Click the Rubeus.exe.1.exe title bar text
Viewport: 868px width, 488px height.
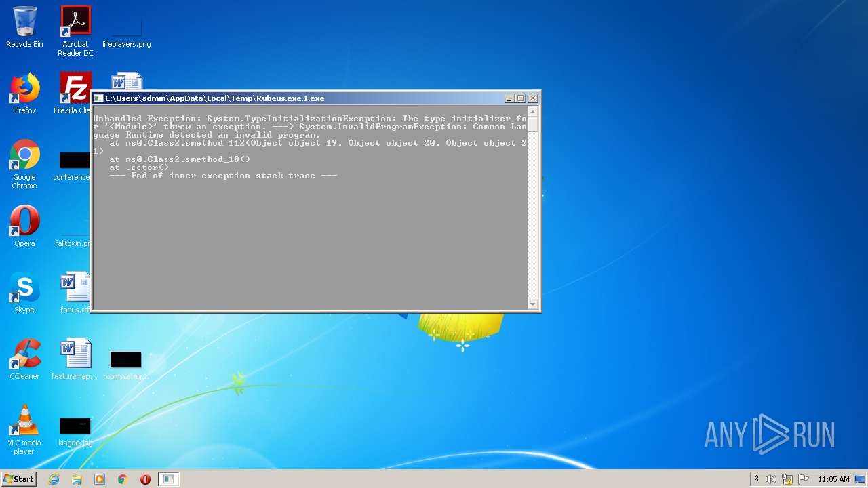point(215,98)
